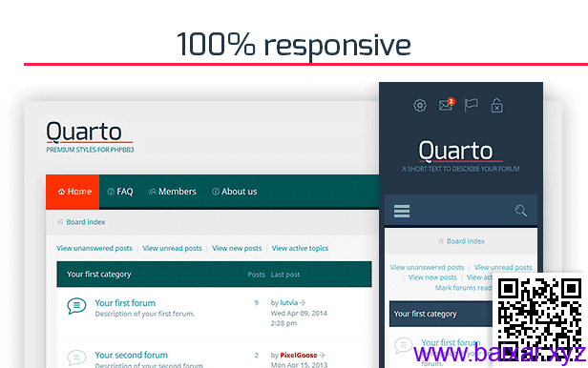Click desktop View unanswered posts link
Screen dimensions: 588x368
click(x=94, y=248)
